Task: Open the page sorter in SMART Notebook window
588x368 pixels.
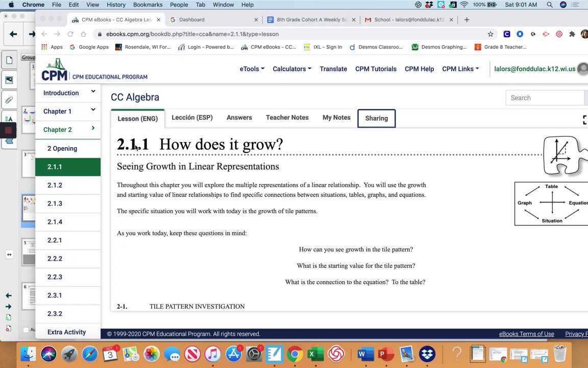Action: coord(9,60)
